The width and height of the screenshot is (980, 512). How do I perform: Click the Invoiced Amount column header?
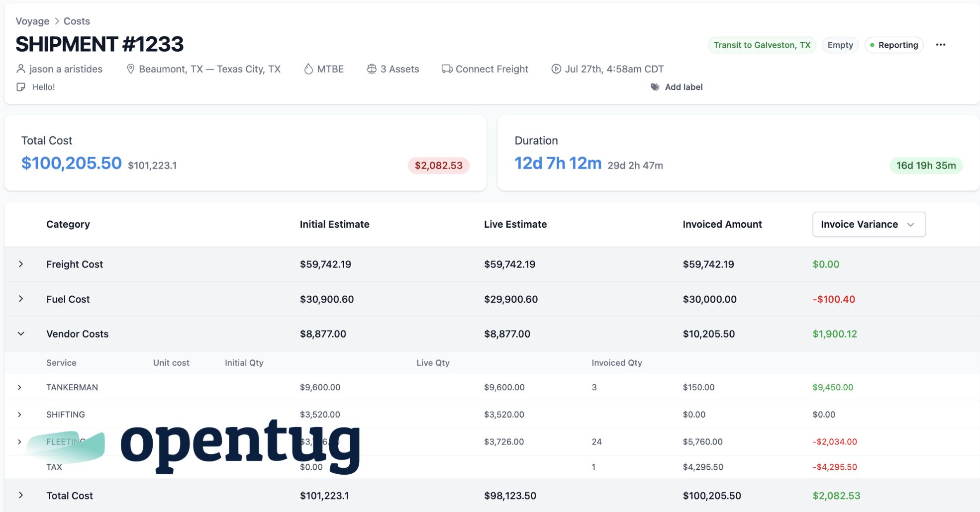click(x=722, y=224)
